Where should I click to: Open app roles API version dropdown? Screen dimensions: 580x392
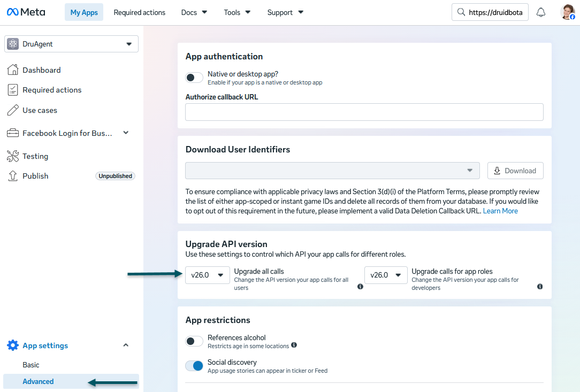tap(386, 275)
